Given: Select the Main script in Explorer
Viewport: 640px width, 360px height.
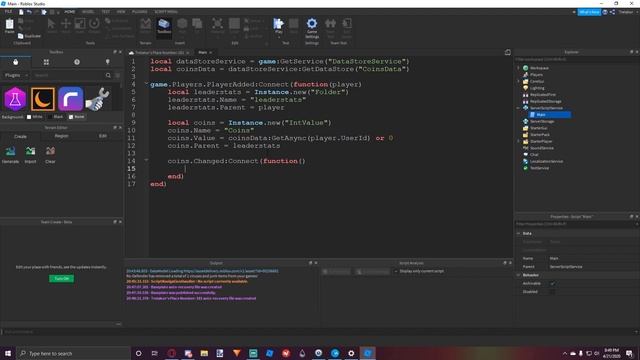Looking at the screenshot, I should [x=550, y=115].
